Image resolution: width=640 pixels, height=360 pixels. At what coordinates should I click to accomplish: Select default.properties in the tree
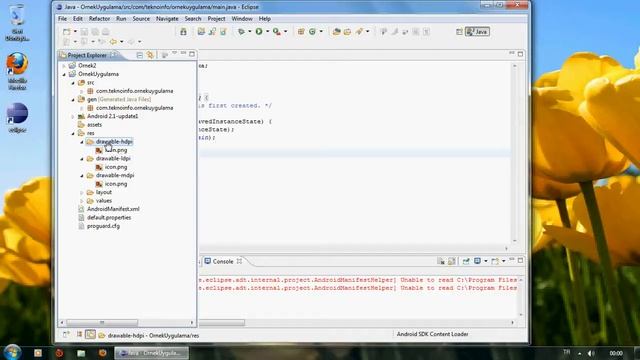[x=109, y=218]
